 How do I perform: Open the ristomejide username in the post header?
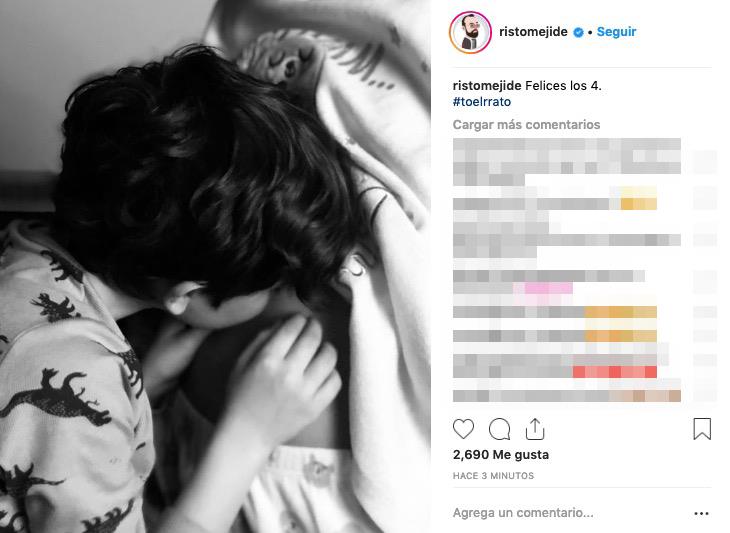(x=533, y=32)
